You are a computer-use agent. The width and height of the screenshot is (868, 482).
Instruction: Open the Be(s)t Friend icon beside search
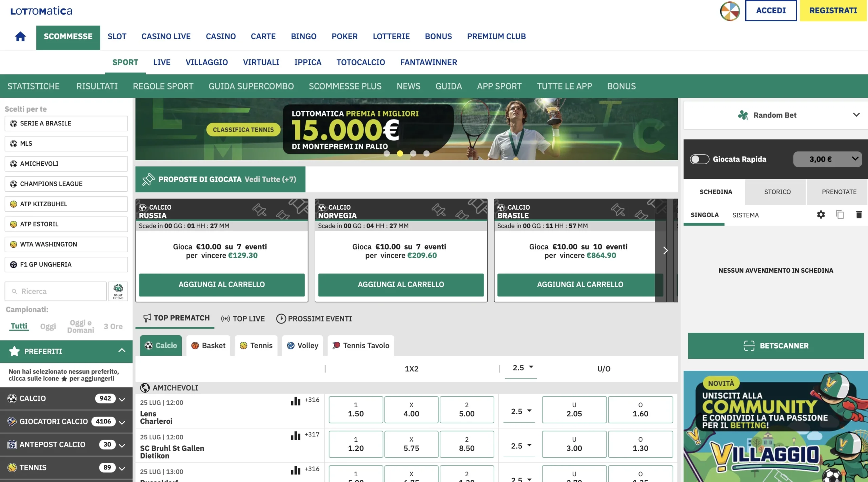tap(118, 291)
